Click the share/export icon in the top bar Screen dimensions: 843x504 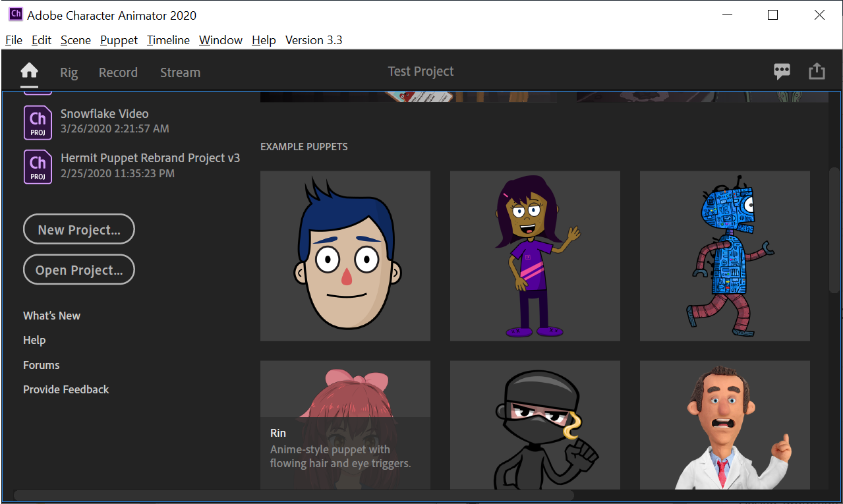pos(817,71)
